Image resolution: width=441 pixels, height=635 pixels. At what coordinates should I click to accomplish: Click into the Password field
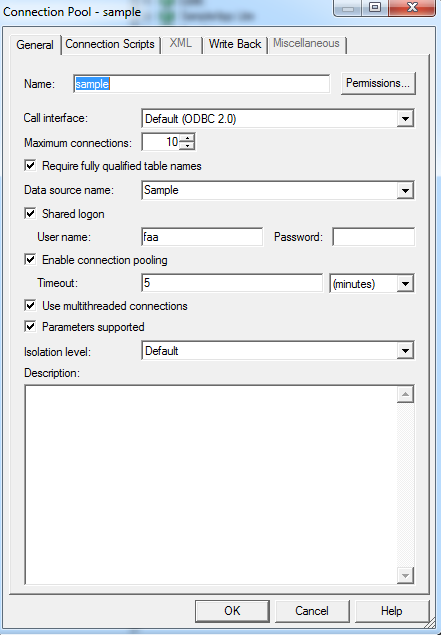(373, 237)
